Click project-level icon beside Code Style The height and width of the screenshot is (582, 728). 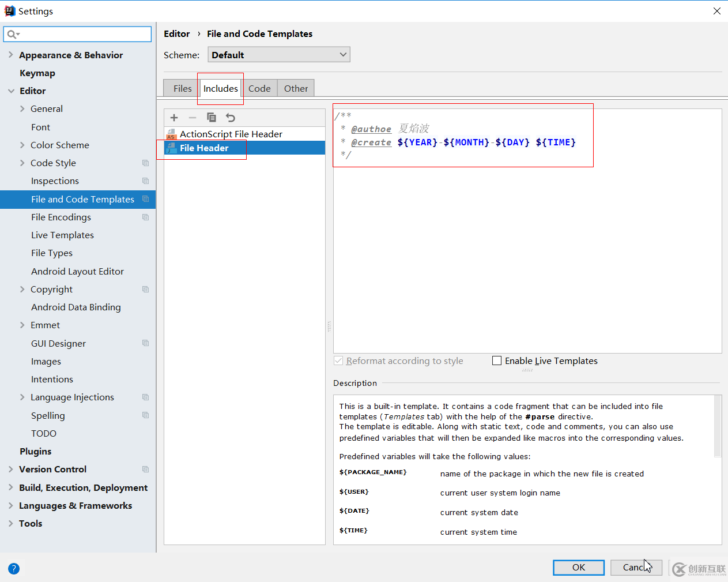(x=145, y=163)
